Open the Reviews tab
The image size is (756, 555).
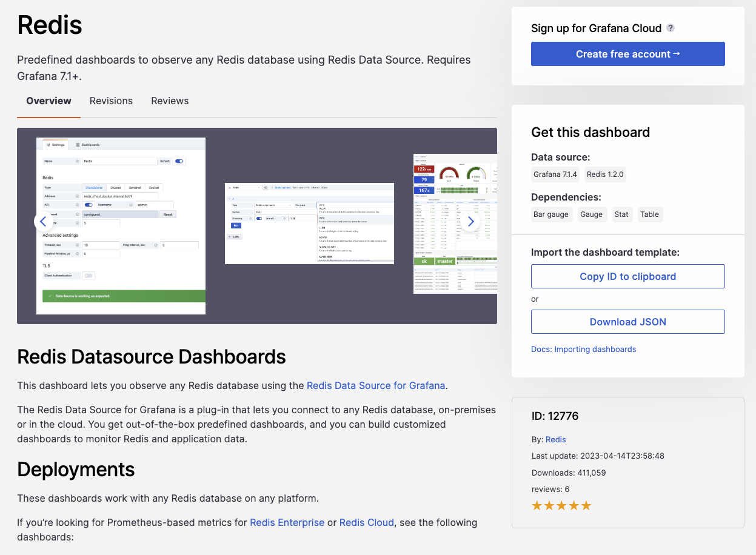pos(170,101)
